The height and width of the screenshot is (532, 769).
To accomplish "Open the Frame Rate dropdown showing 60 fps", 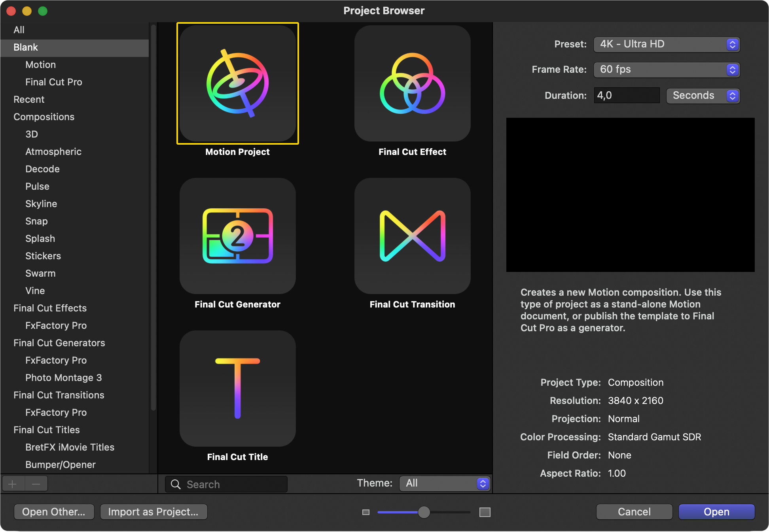I will (x=667, y=70).
